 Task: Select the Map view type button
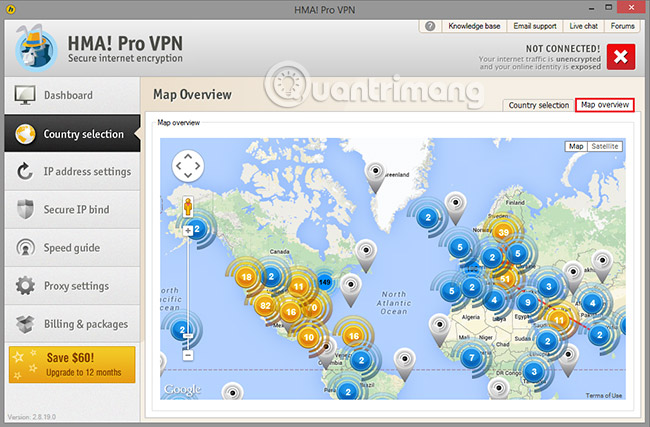pos(576,146)
